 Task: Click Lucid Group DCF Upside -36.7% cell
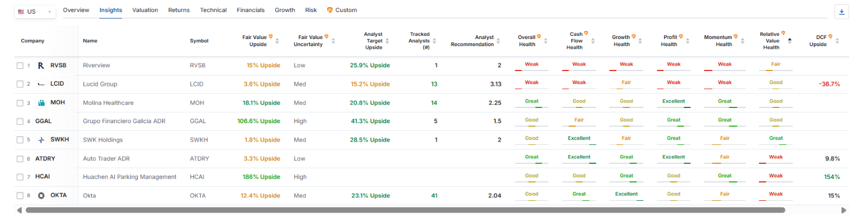(x=829, y=84)
